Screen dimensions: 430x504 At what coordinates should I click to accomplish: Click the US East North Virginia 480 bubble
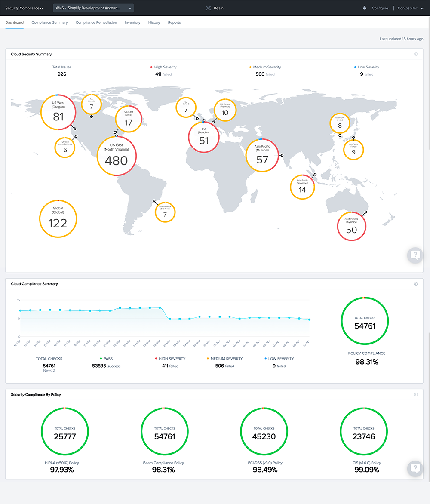point(117,157)
